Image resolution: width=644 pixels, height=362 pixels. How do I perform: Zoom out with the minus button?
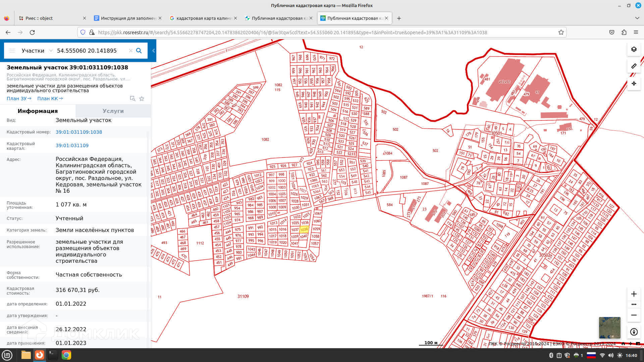coord(634,315)
